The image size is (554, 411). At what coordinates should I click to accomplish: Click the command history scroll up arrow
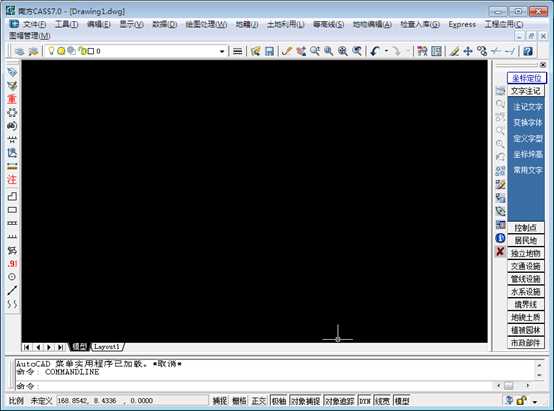pos(539,365)
